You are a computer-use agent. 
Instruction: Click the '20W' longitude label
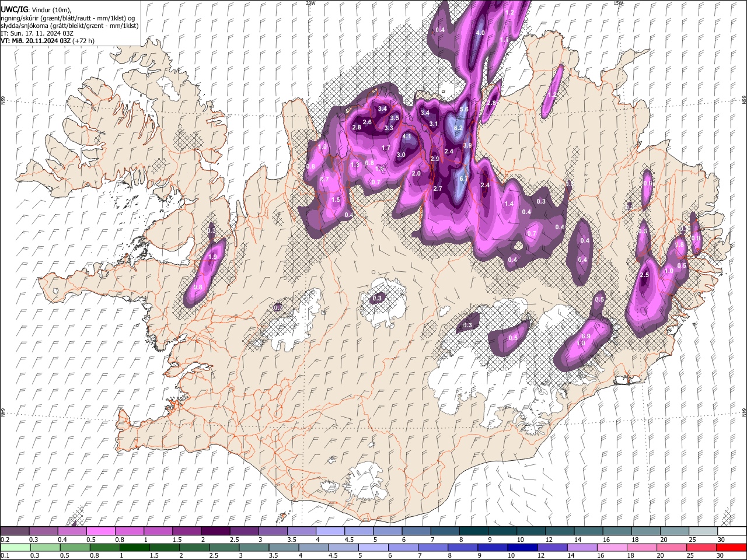coord(310,3)
